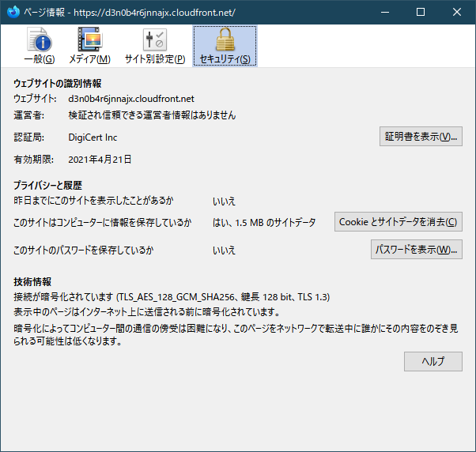Select the セキュリティ padlock icon
Viewport: 476px width, 452px height.
(225, 40)
